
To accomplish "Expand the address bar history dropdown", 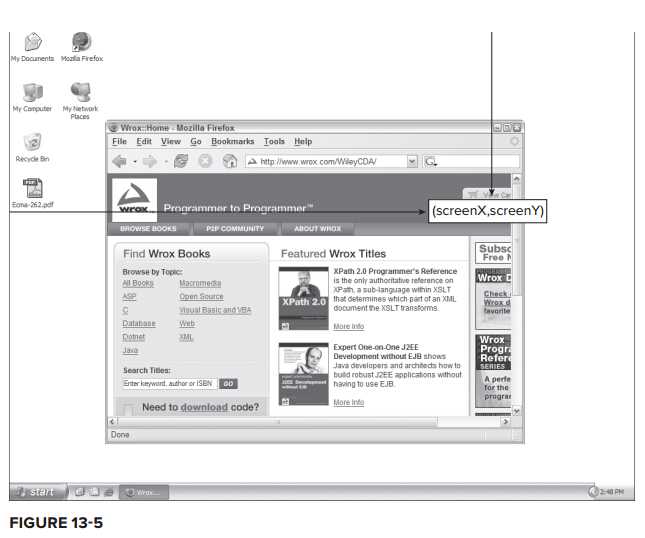I will (412, 162).
